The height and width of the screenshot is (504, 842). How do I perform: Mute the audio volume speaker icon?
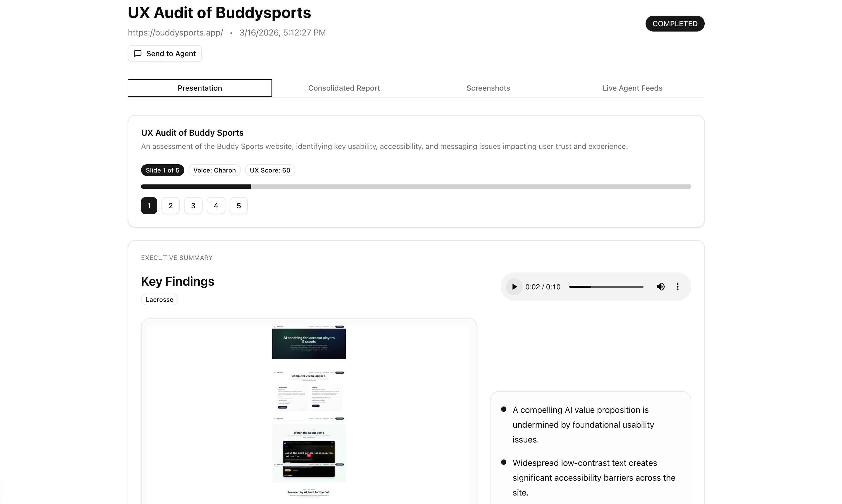[660, 287]
